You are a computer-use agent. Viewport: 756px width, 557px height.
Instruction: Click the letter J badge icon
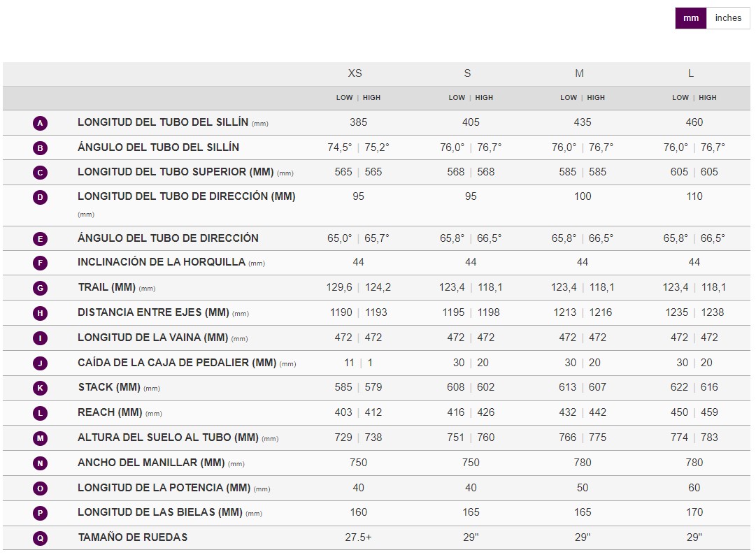pos(41,363)
